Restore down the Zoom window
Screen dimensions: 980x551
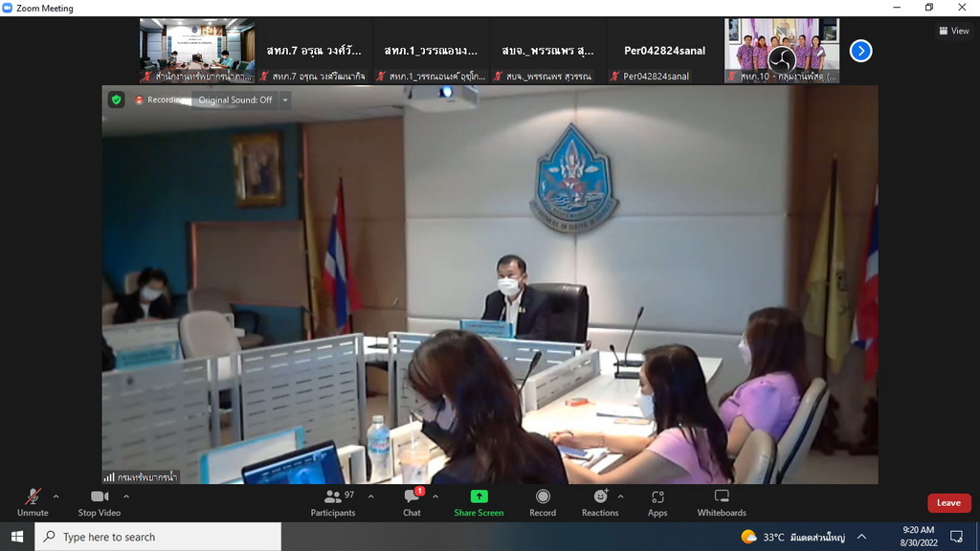pos(929,8)
